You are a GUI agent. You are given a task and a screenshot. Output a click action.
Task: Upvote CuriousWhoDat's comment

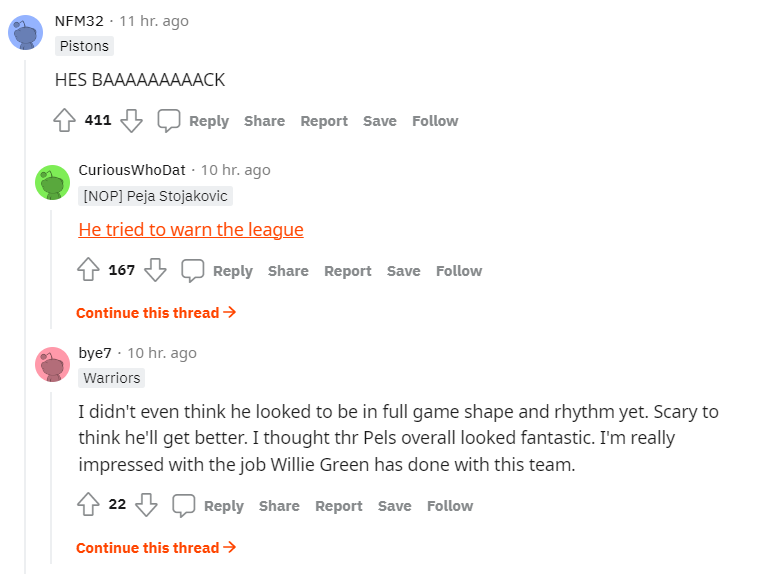point(89,271)
